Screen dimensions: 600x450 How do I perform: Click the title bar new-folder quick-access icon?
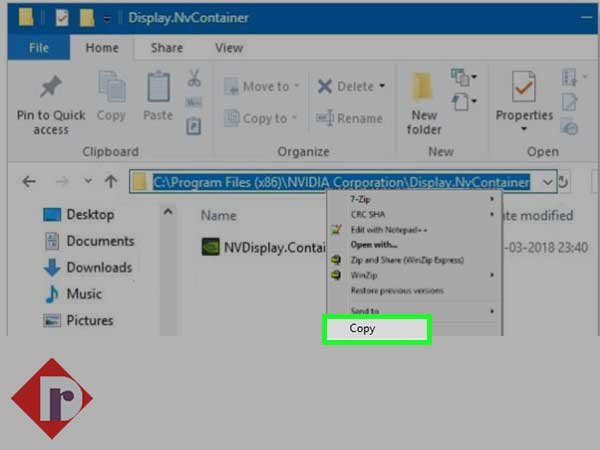(87, 18)
